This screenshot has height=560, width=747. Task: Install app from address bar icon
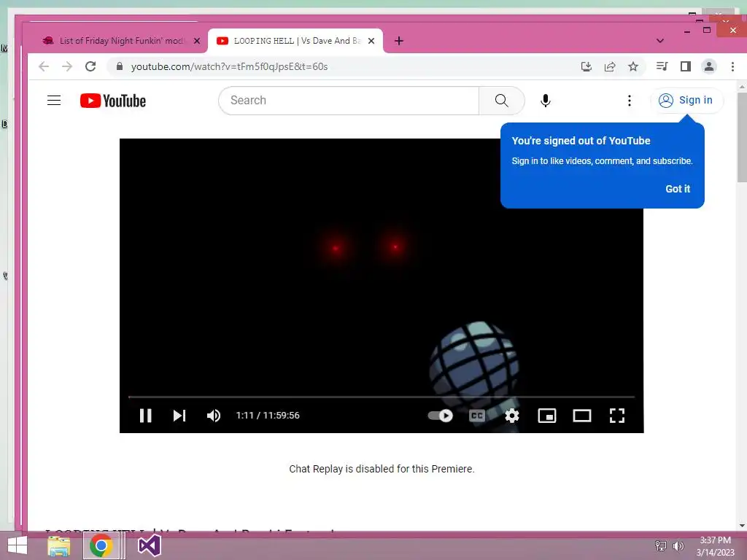(x=587, y=66)
